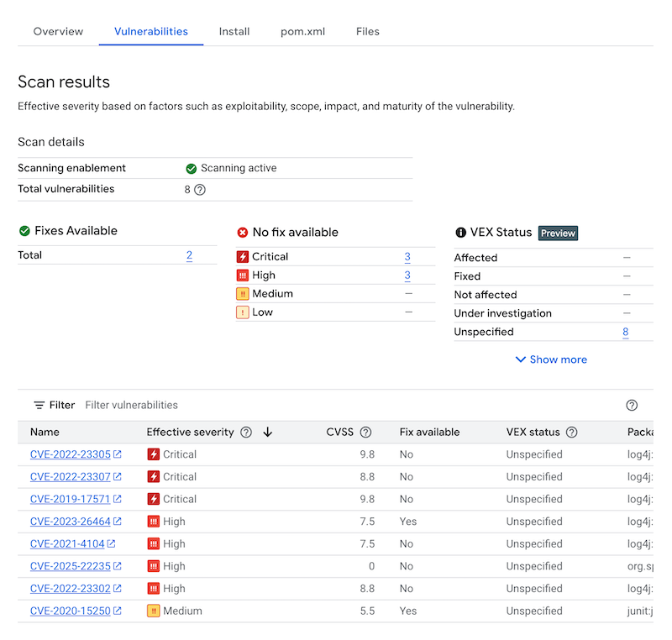
Task: Open the pom.xml tab
Action: pos(302,31)
